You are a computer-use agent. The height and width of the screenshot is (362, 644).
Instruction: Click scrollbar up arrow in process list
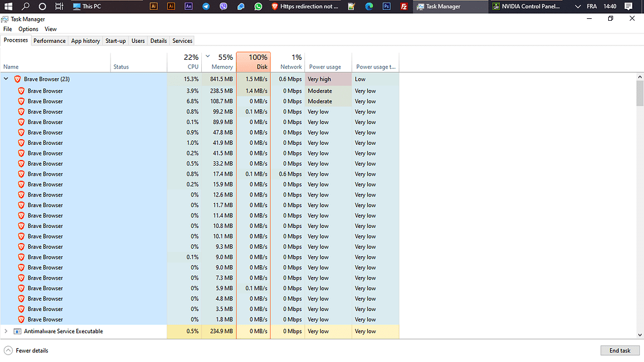[640, 77]
